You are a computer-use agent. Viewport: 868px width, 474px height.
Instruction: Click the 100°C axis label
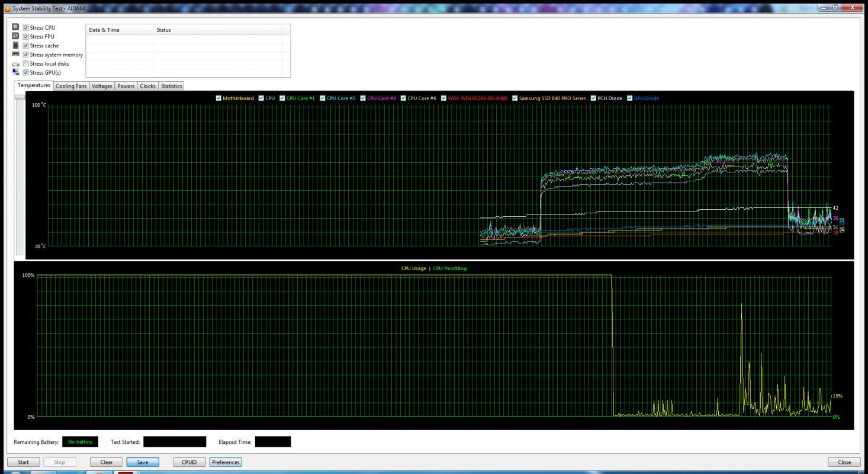pyautogui.click(x=39, y=105)
